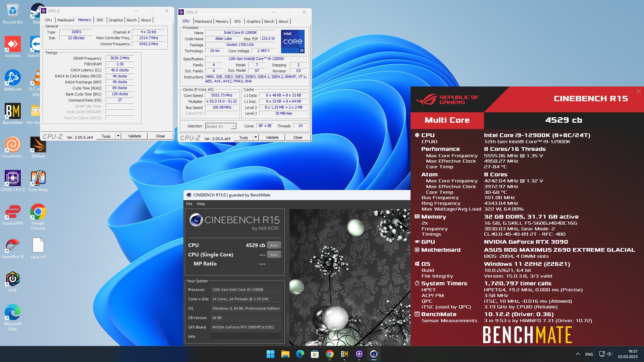Screen dimensions: 644x362
Task: Click Close button in the right CPU-Z window (CPU tab)
Action: point(298,137)
